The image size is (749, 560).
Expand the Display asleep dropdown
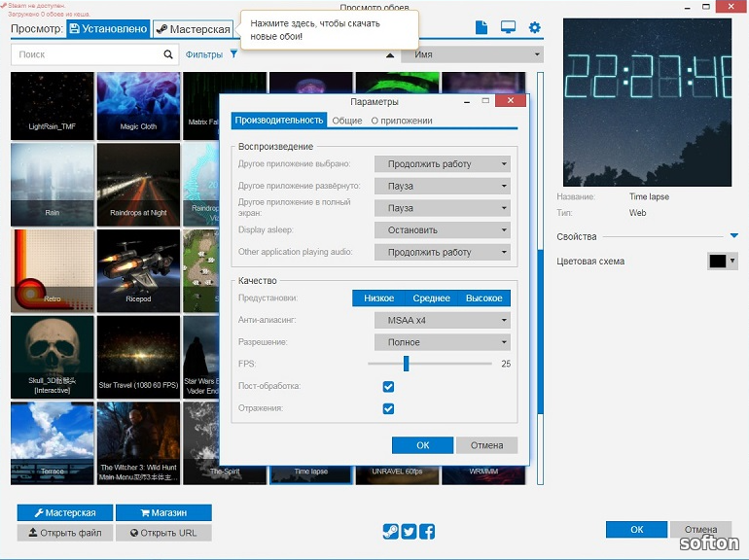click(x=443, y=230)
